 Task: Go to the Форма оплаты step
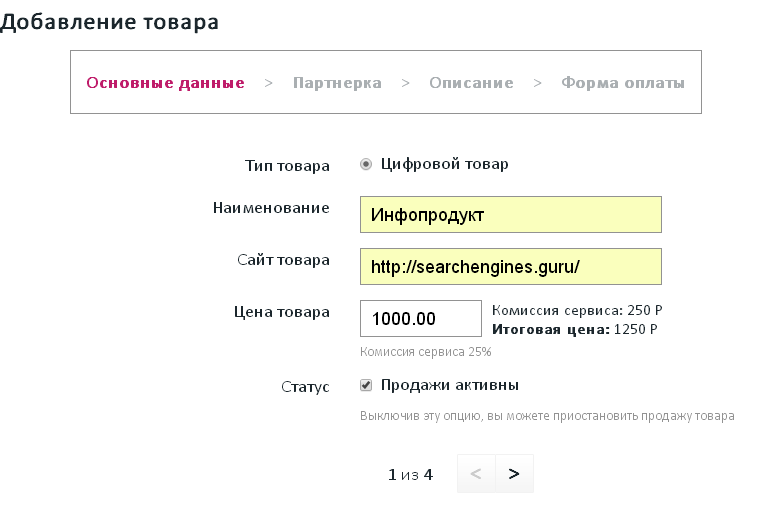(x=623, y=83)
